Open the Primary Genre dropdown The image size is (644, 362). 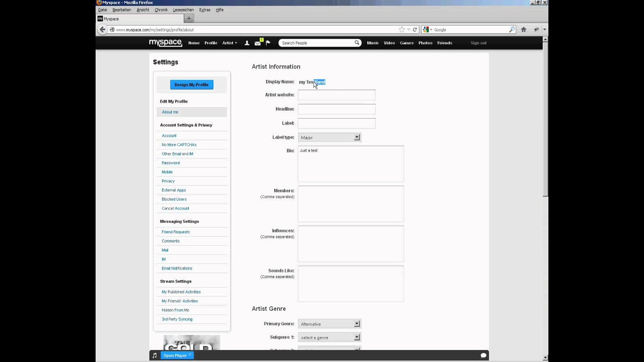click(329, 324)
